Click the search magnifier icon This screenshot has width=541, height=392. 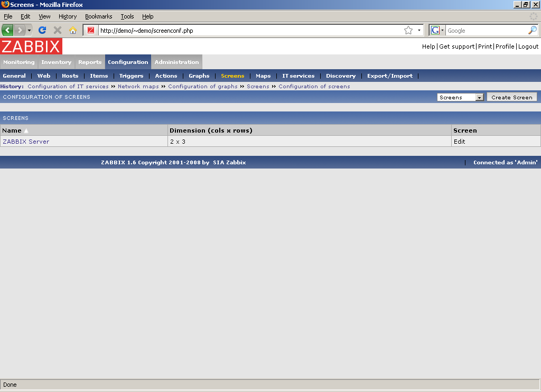tap(533, 30)
